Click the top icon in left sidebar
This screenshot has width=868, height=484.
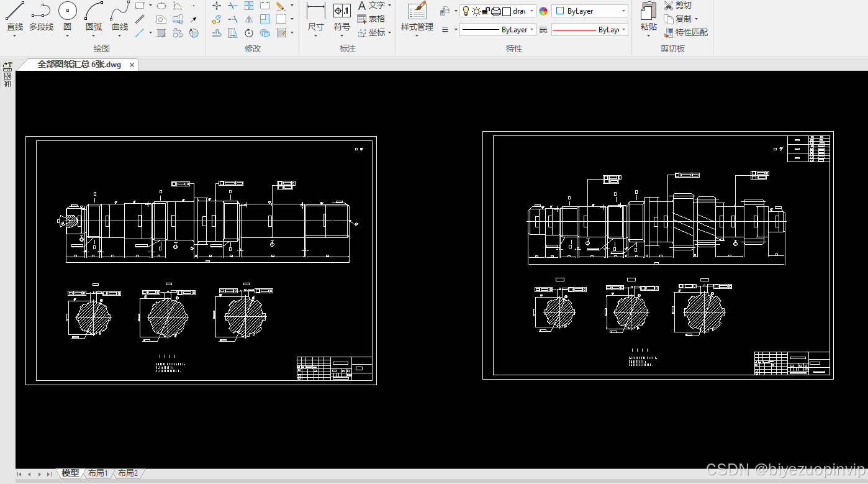(7, 66)
